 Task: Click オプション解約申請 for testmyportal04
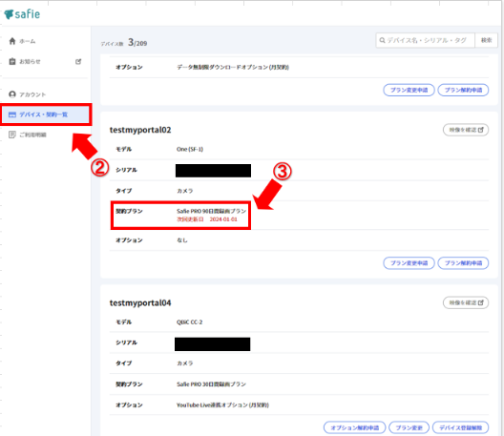354,427
